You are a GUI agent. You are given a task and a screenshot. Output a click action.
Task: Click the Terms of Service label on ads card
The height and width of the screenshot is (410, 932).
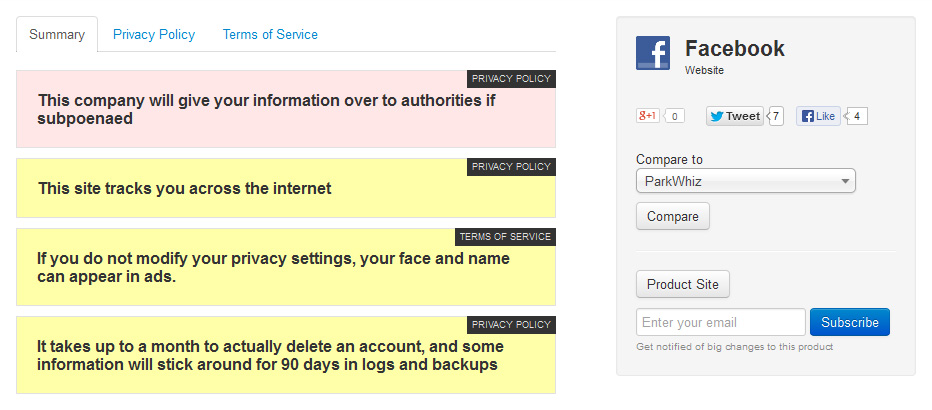pyautogui.click(x=505, y=237)
